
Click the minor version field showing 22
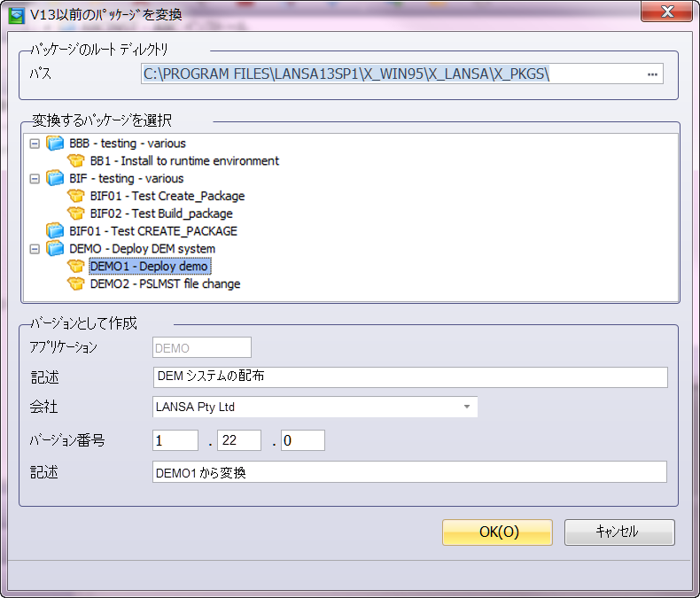[239, 440]
